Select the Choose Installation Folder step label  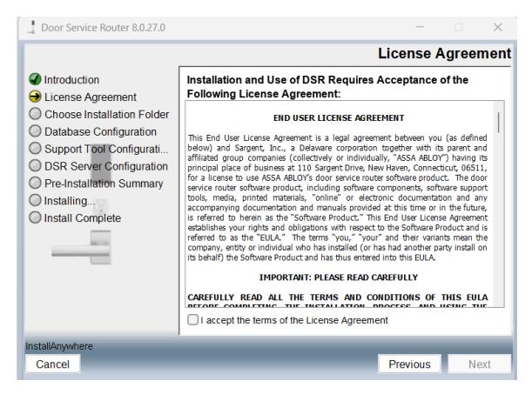[x=106, y=115]
